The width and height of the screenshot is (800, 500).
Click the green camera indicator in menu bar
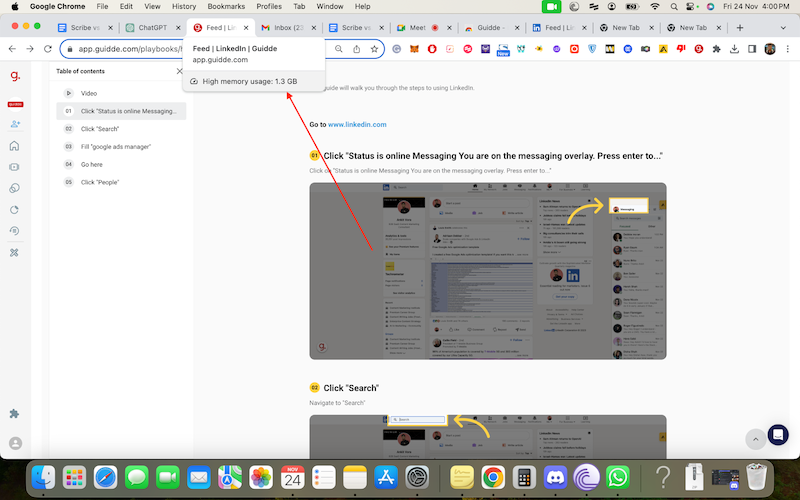pyautogui.click(x=552, y=6)
